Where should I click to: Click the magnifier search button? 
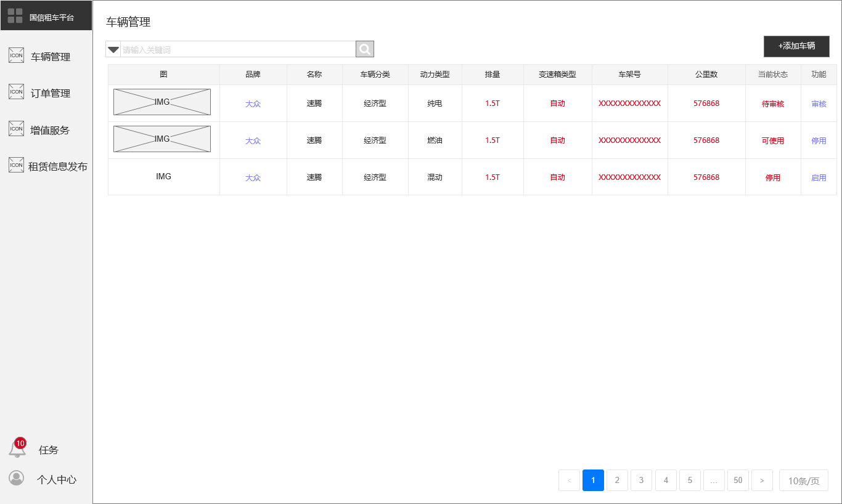[x=365, y=49]
